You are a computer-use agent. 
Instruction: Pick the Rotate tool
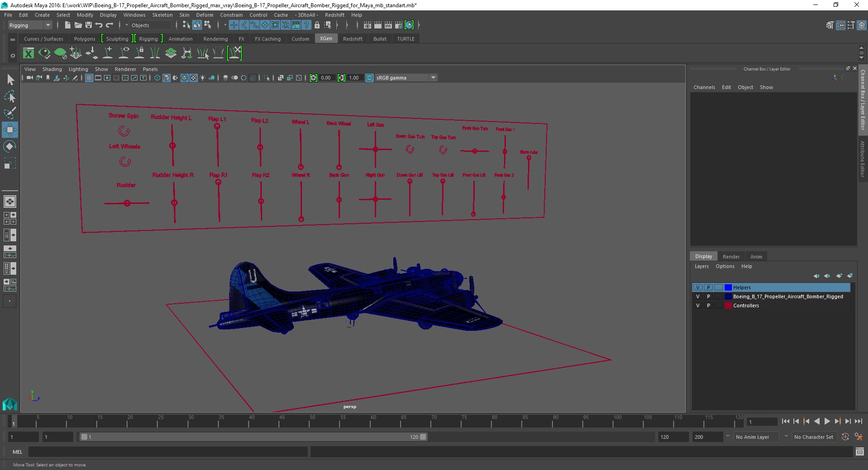[x=10, y=146]
